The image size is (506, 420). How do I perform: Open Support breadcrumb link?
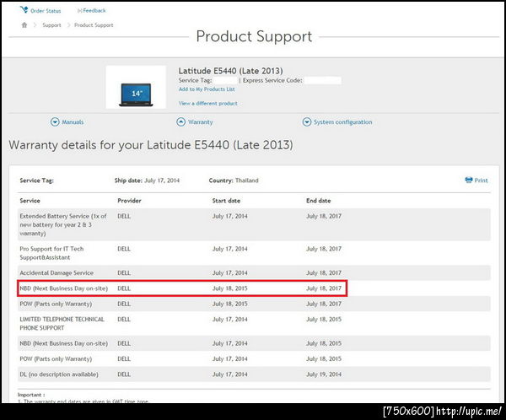tap(51, 25)
